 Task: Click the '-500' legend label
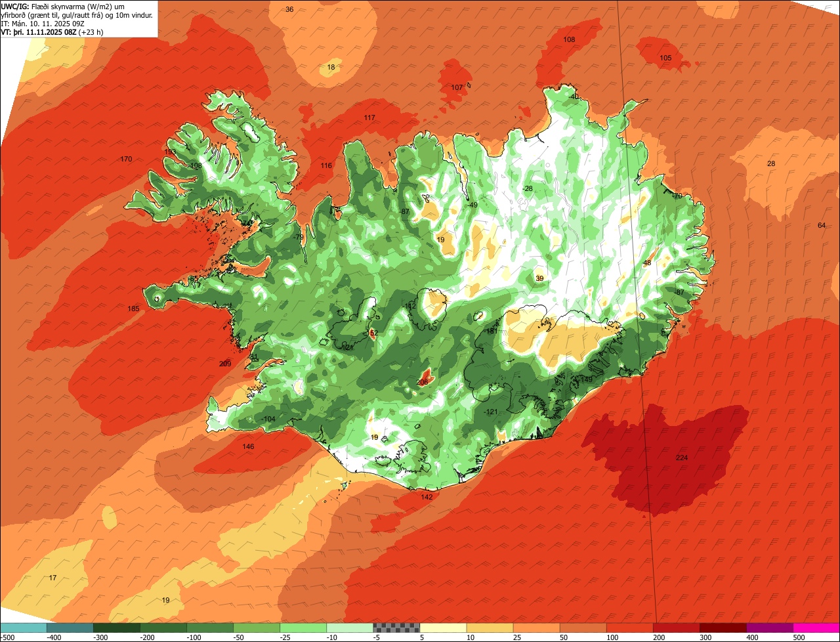click(7, 637)
